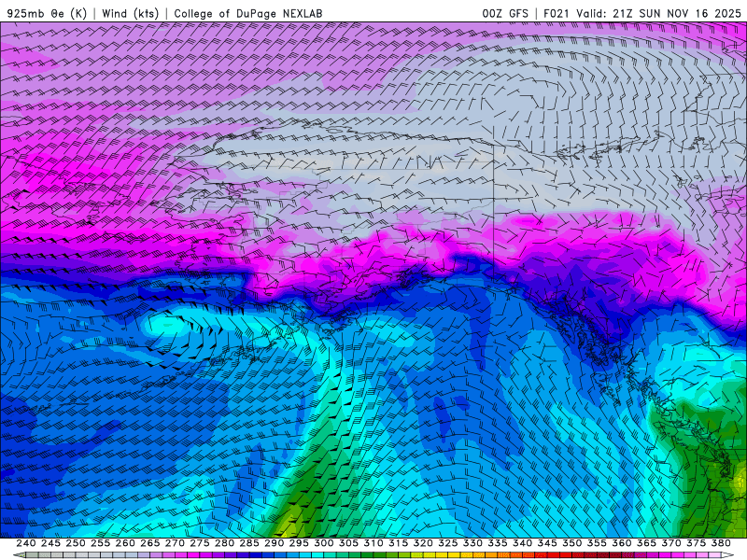747x560 pixels.
Task: Click the 'F021' forecast hour label
Action: pos(557,13)
